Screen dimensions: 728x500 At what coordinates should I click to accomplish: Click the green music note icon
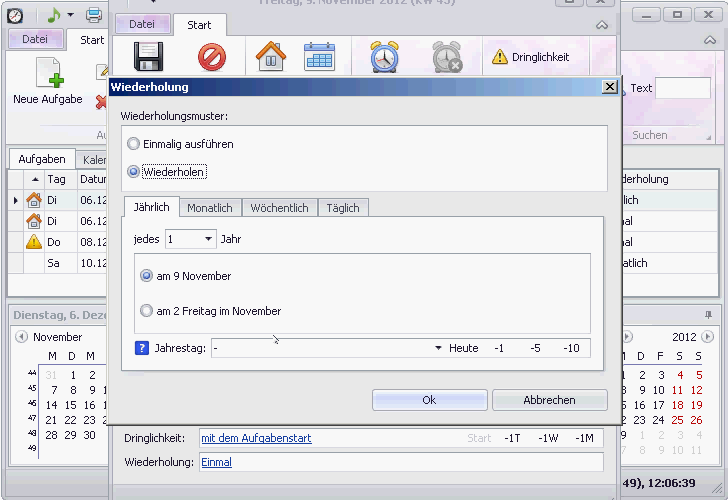[x=54, y=15]
